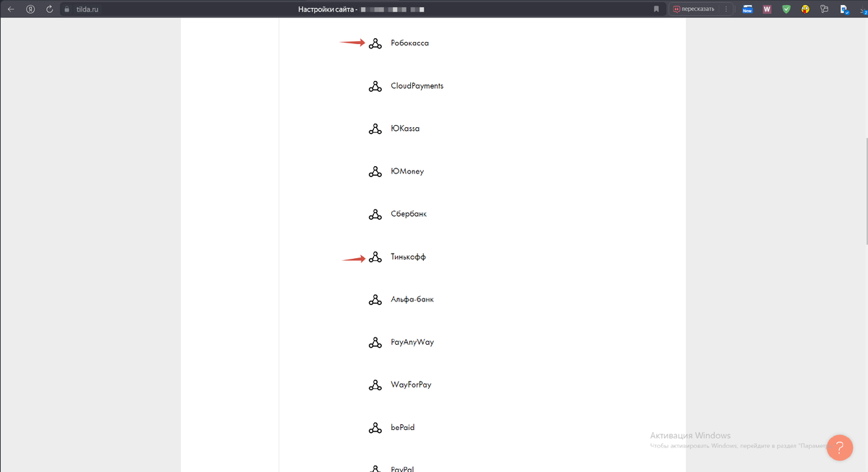Viewport: 868px width, 472px height.
Task: Choose Тинькофф payment system
Action: [x=408, y=257]
